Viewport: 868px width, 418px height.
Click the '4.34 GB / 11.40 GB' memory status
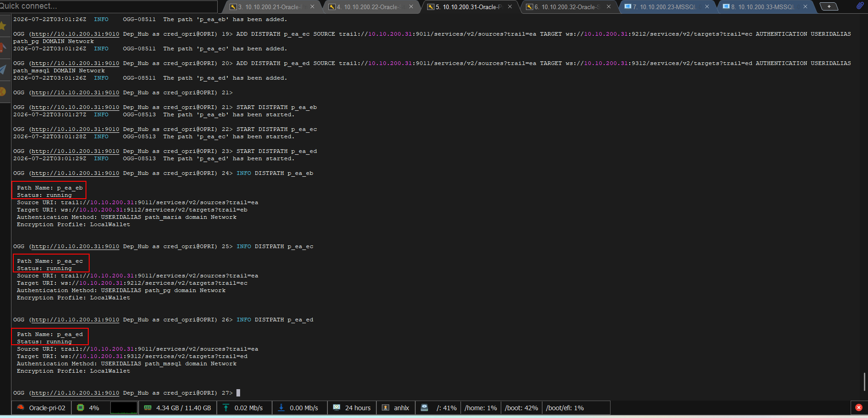coord(183,408)
